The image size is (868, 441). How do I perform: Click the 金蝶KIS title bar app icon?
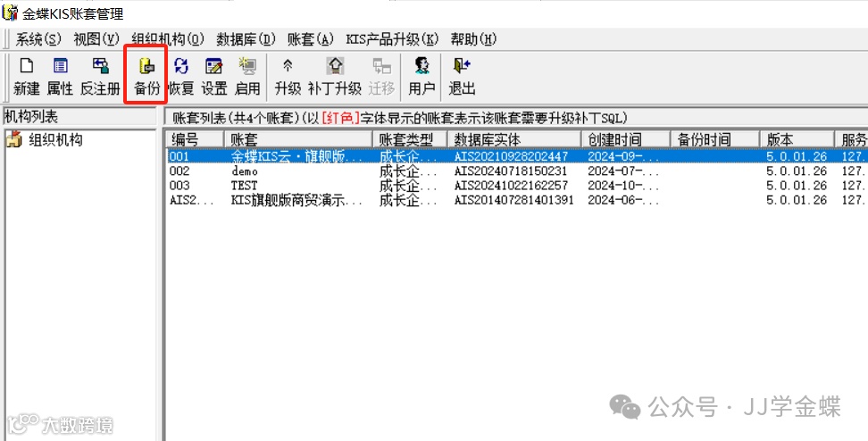coord(10,12)
